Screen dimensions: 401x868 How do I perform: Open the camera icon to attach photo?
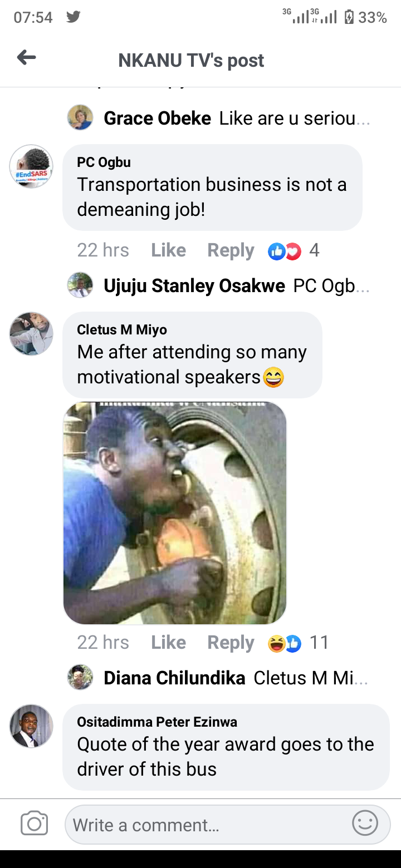(x=34, y=824)
